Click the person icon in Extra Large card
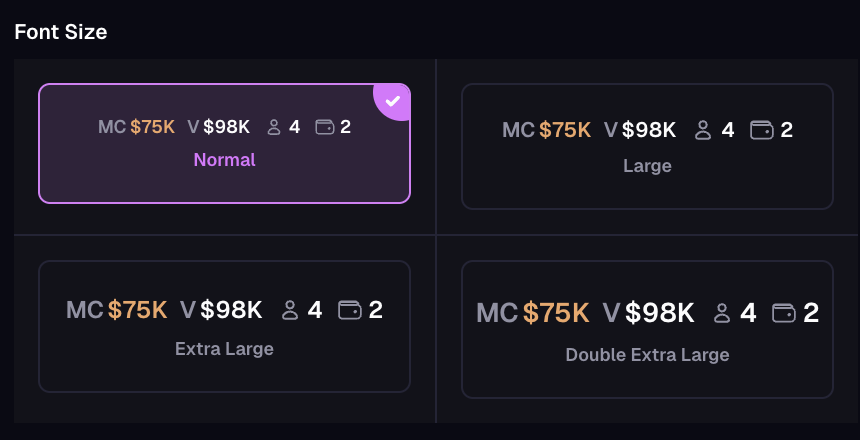Screen dimensions: 860x440 tap(290, 310)
